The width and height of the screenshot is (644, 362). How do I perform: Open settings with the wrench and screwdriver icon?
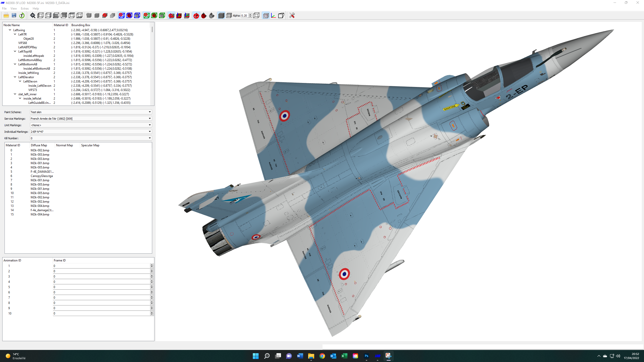292,16
